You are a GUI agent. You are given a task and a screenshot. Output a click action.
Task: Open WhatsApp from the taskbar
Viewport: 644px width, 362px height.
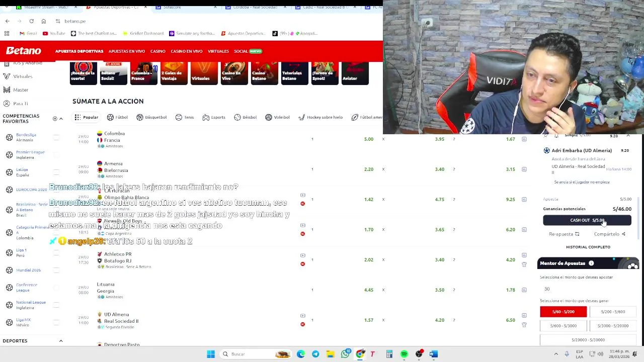pos(345,354)
